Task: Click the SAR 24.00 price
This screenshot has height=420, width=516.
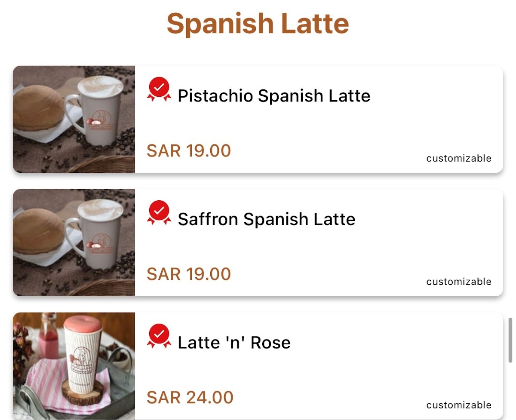Action: pos(190,398)
